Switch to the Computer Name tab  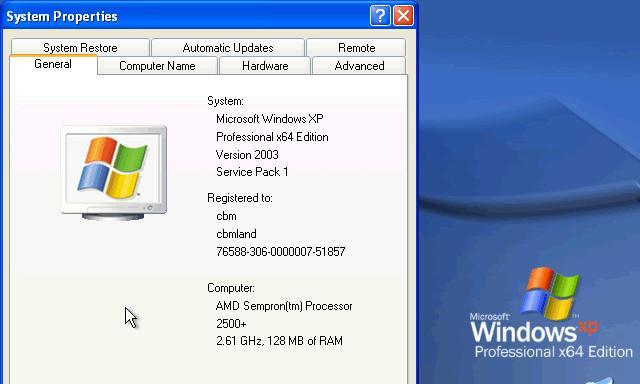[157, 66]
